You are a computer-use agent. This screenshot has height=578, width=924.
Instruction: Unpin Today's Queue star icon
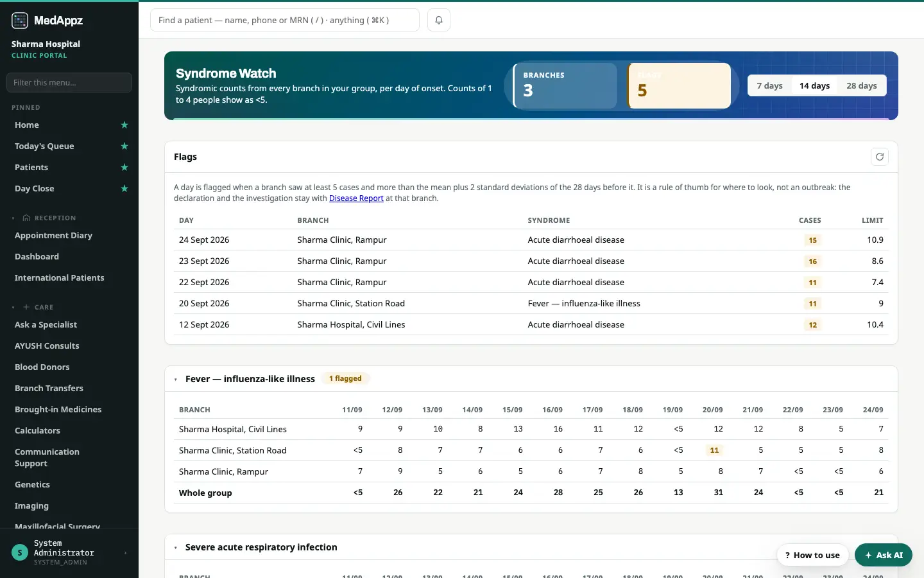point(124,146)
